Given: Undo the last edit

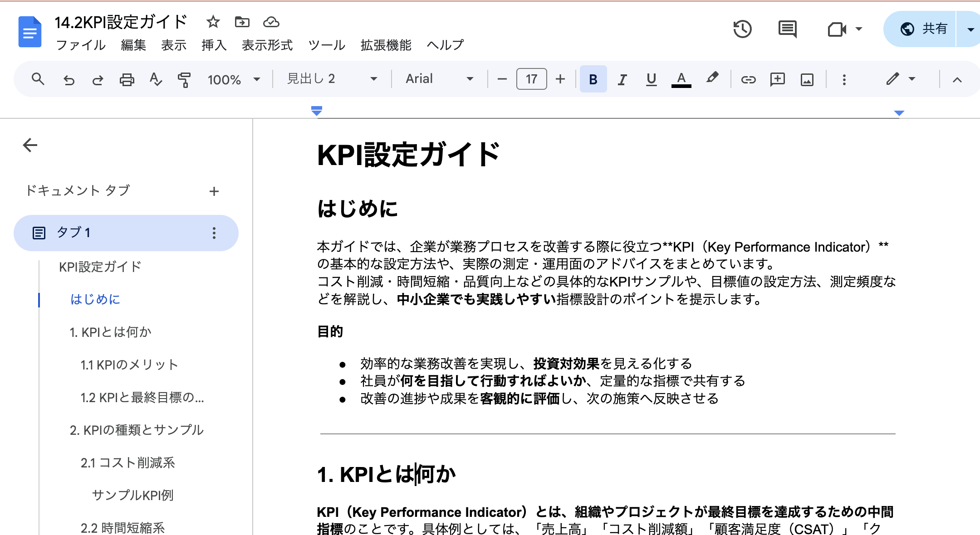Looking at the screenshot, I should [x=69, y=79].
